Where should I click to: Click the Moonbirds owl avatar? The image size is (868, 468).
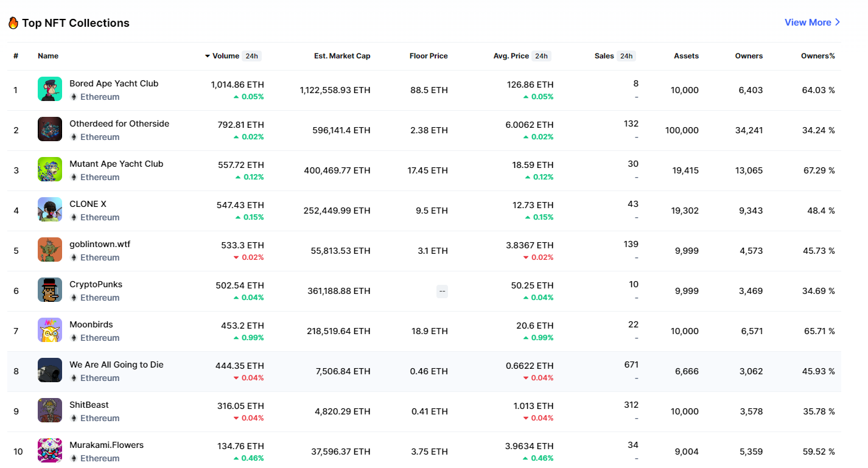point(50,330)
